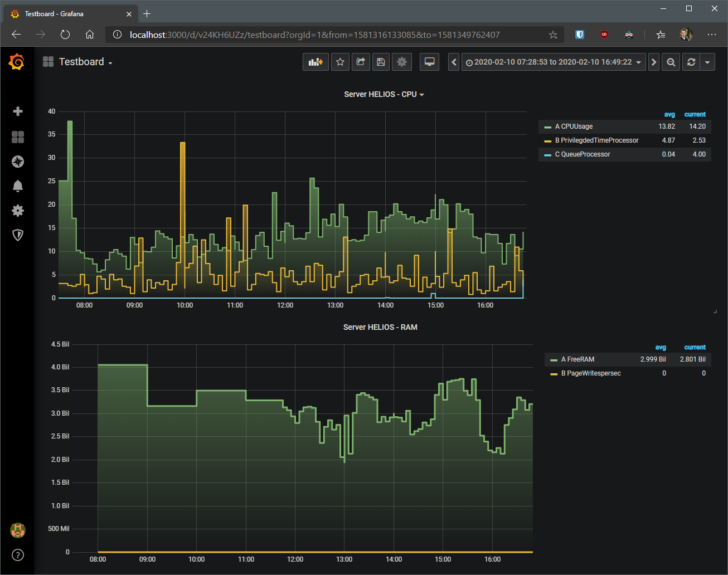Viewport: 728px width, 575px height.
Task: Sort CPU legend by avg column
Action: click(x=669, y=114)
